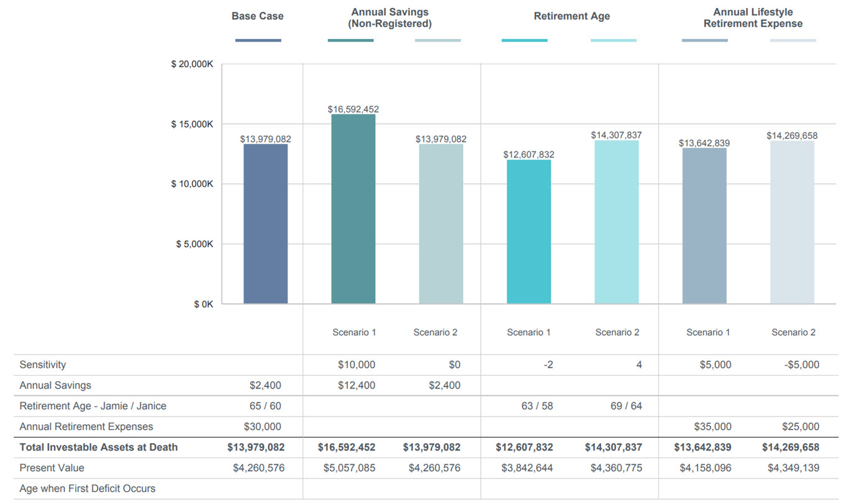The image size is (857, 504).
Task: Click the $14,307,837 Retirement Age bar
Action: [617, 222]
